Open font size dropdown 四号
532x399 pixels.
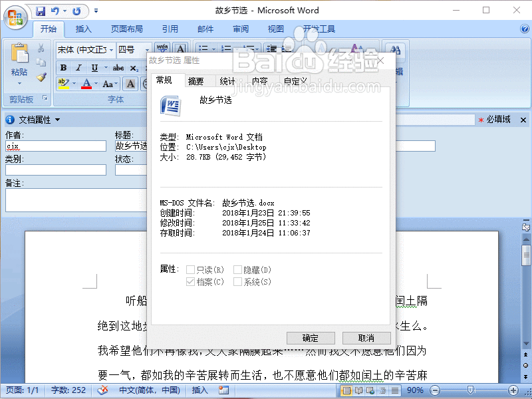click(147, 50)
